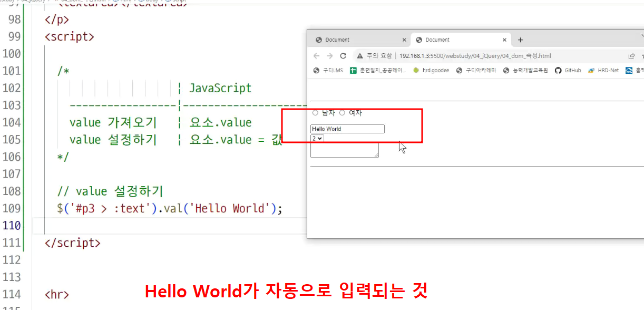Screen dimensions: 644x310
Task: Close the first Document tab
Action: [x=404, y=40]
